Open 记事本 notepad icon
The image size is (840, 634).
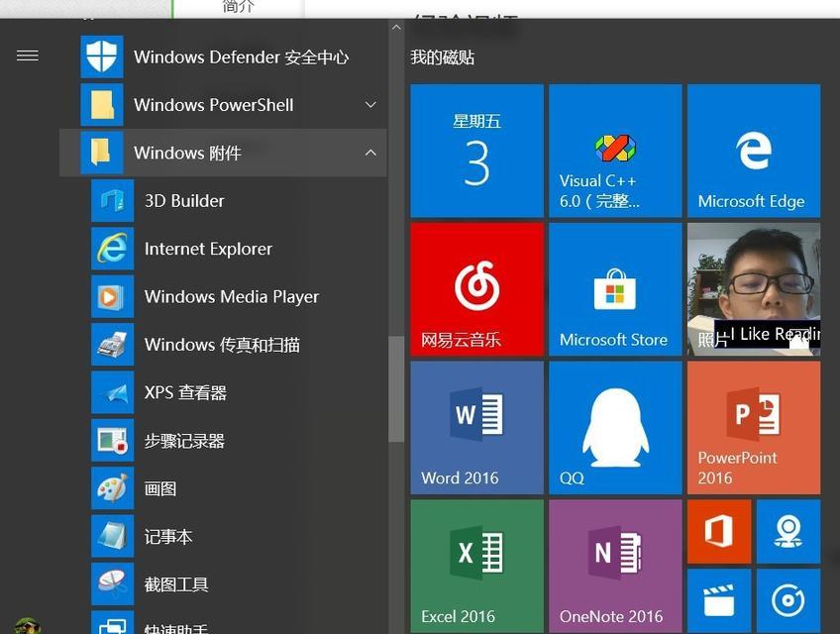pos(113,536)
